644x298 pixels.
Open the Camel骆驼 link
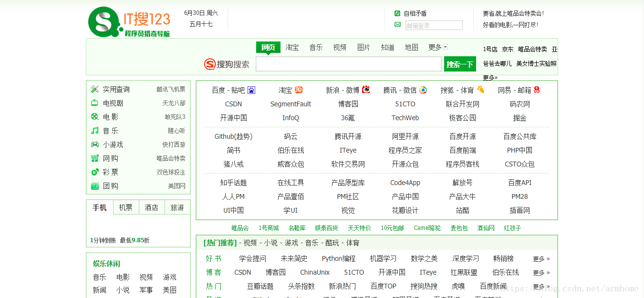[427, 228]
